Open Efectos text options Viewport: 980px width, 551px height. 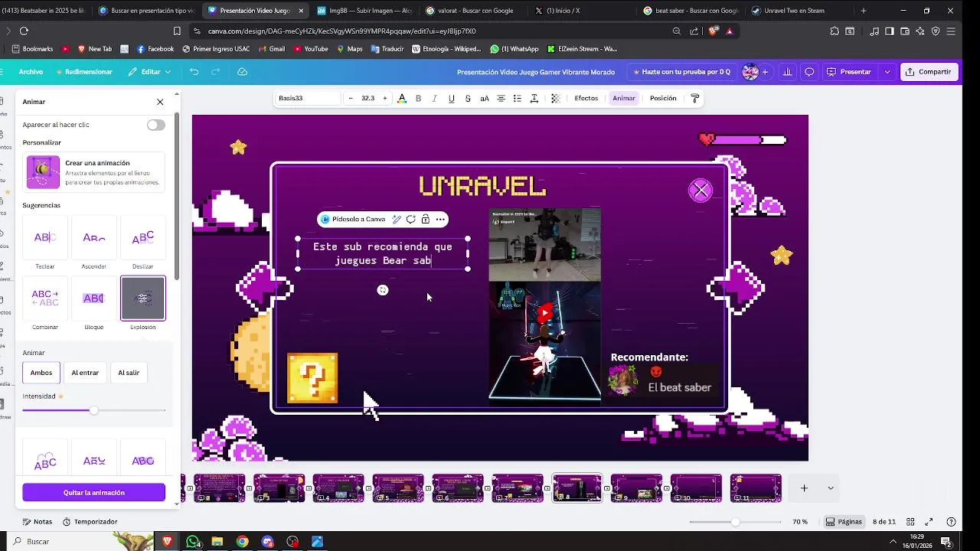coord(586,98)
